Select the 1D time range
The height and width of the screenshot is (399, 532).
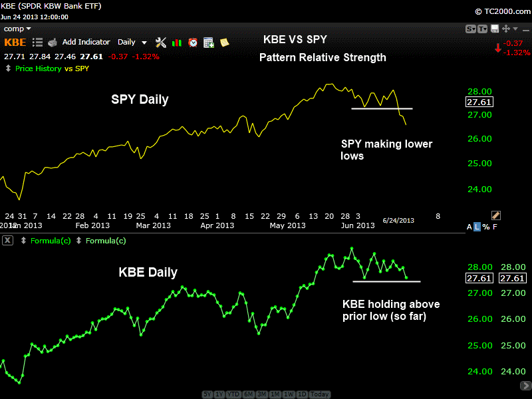[302, 394]
